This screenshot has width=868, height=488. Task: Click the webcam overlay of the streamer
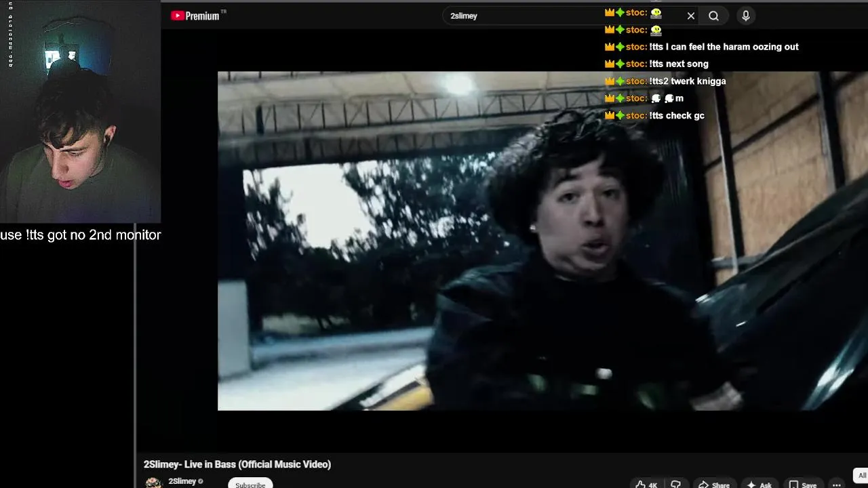pyautogui.click(x=80, y=112)
